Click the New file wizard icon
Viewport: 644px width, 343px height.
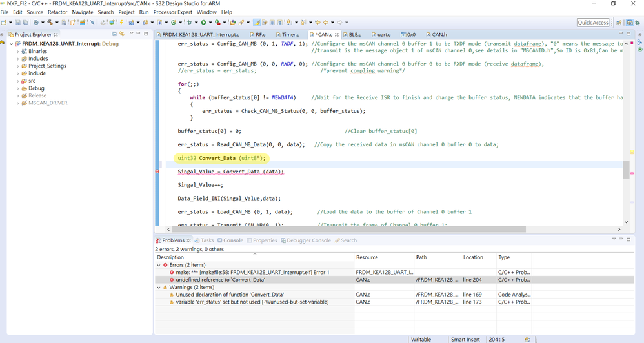[4, 22]
